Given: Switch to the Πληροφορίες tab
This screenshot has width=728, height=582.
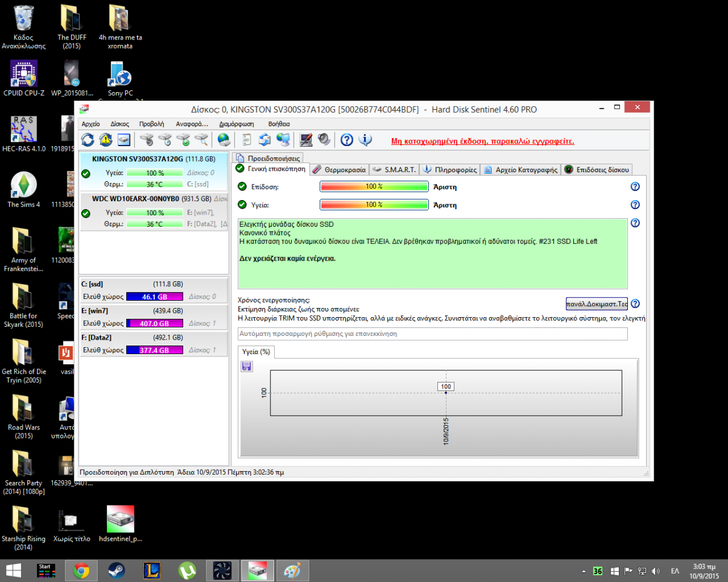Looking at the screenshot, I should click(450, 170).
